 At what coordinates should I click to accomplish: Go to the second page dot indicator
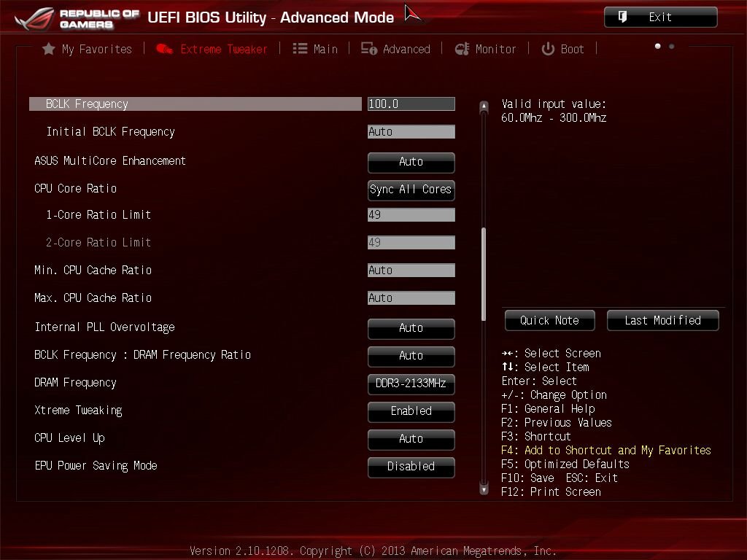coord(671,46)
